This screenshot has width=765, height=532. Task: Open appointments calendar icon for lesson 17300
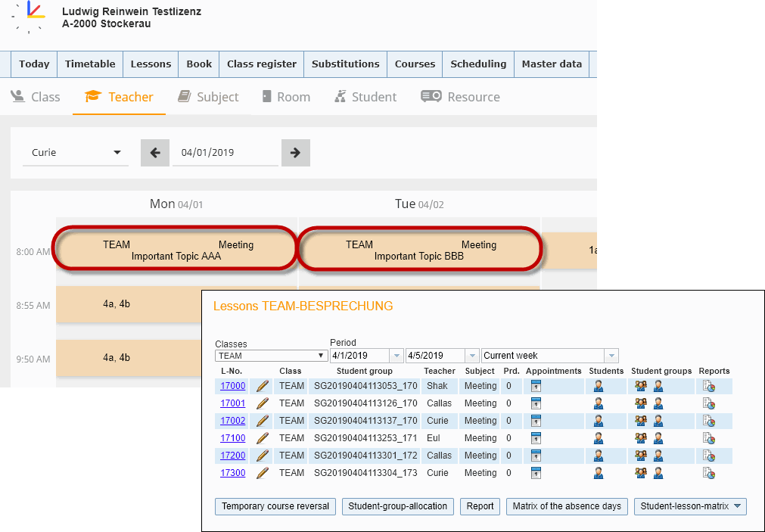click(536, 473)
